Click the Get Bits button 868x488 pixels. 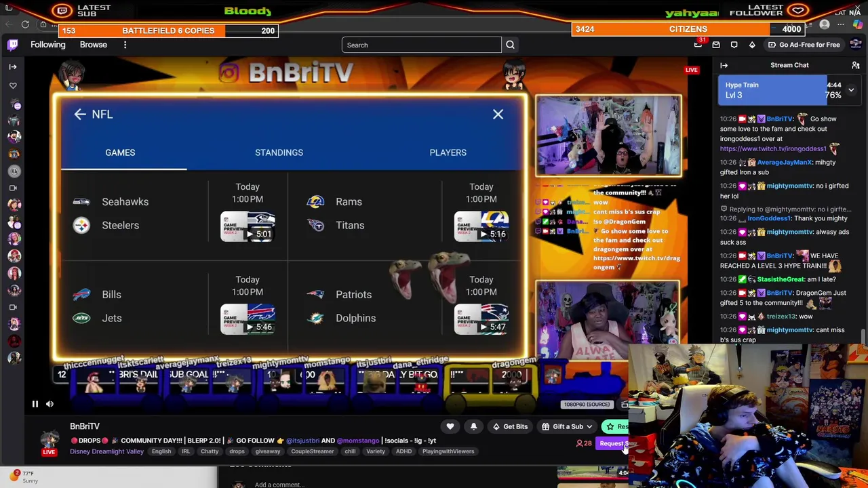coord(510,426)
